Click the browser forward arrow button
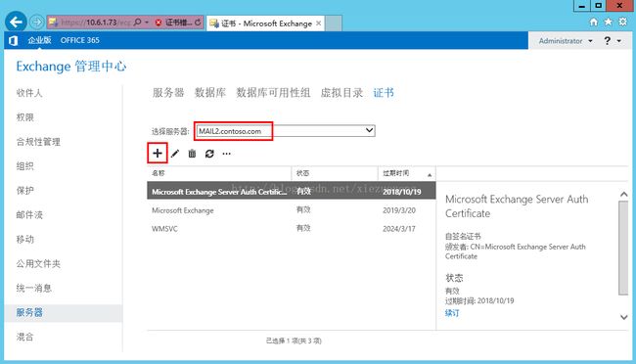The height and width of the screenshot is (364, 636). coord(37,22)
